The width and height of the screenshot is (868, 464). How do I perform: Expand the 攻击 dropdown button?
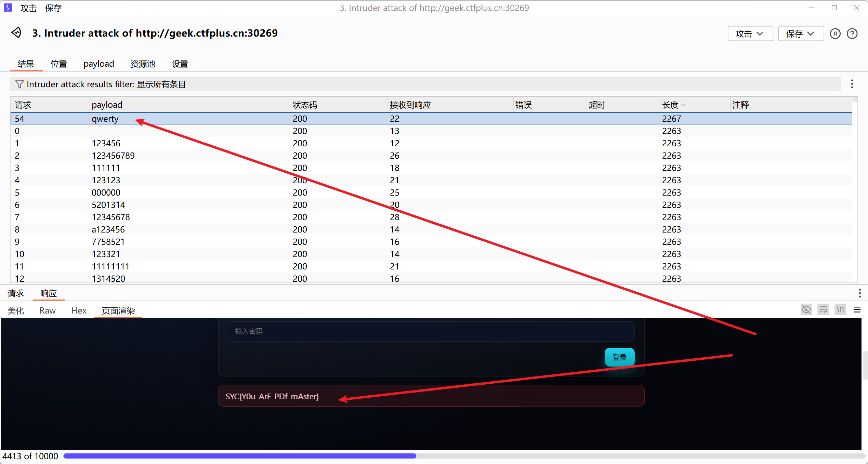750,34
